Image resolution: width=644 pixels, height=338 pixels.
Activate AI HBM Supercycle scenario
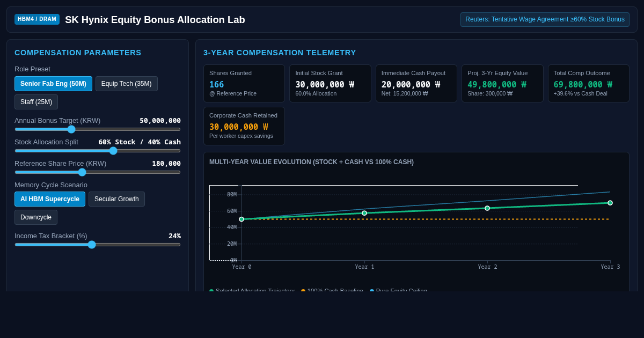pyautogui.click(x=50, y=199)
